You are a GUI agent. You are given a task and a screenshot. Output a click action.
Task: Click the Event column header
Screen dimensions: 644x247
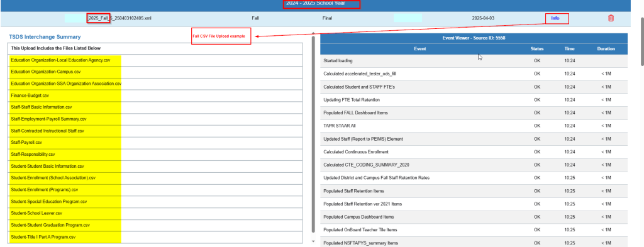click(419, 49)
